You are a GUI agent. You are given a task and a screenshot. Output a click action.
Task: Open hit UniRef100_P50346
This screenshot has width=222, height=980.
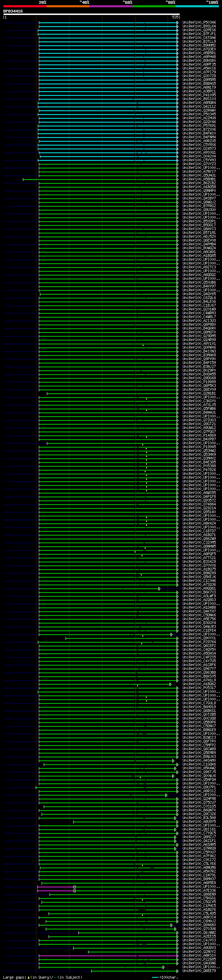199,23
